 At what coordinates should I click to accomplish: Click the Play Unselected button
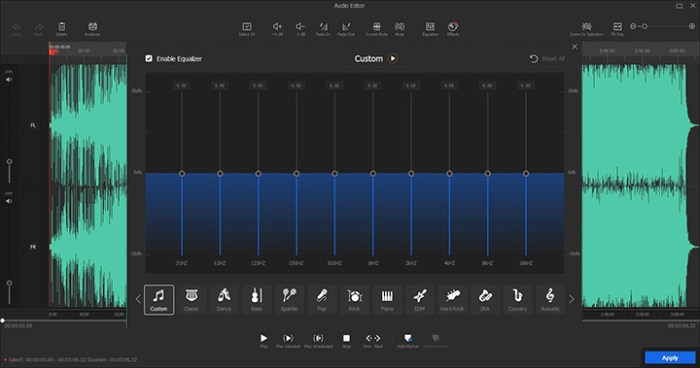318,338
